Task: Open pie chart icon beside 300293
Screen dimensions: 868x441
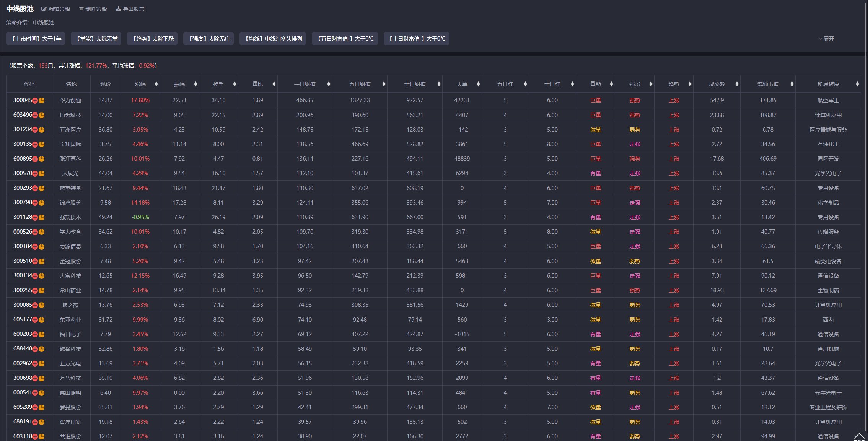Action: [42, 188]
